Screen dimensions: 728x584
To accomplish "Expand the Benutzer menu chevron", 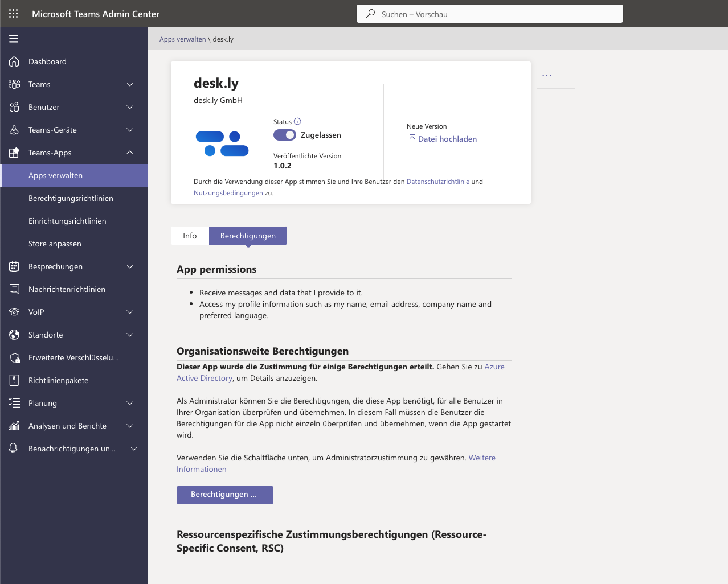I will 130,107.
